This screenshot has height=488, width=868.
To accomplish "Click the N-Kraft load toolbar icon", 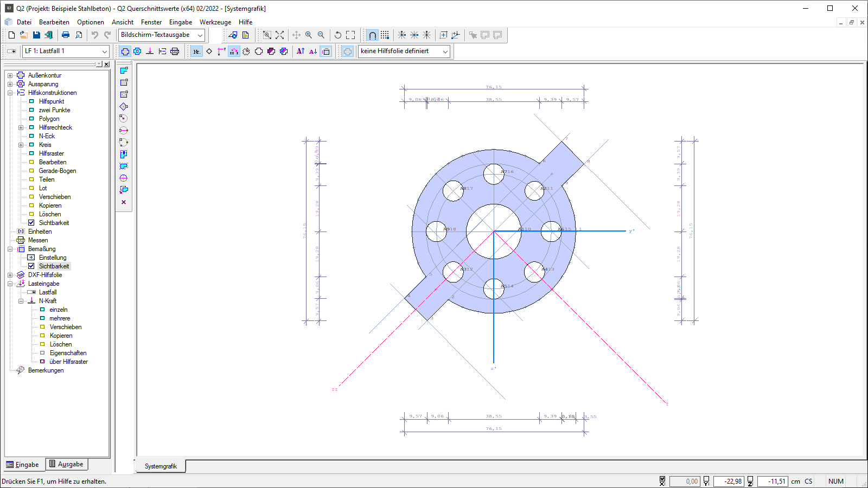I will pyautogui.click(x=150, y=51).
